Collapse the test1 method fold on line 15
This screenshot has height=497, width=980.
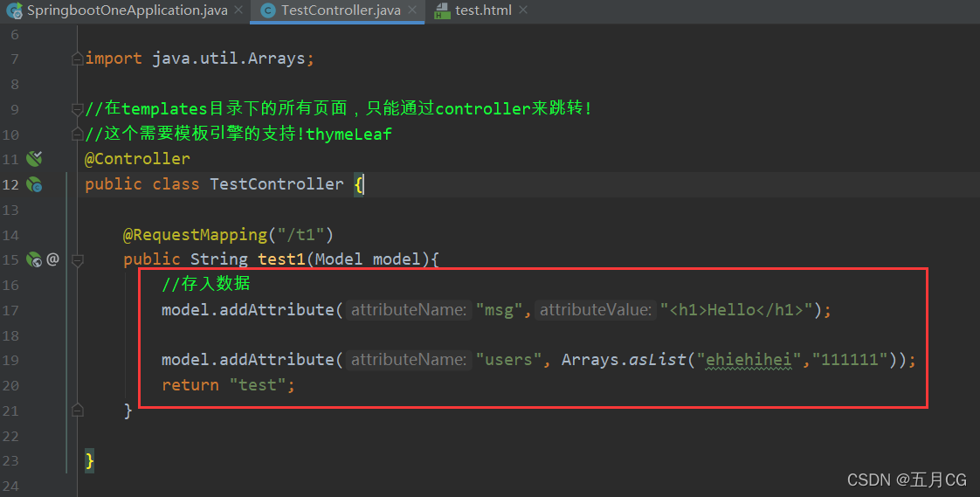click(x=78, y=259)
